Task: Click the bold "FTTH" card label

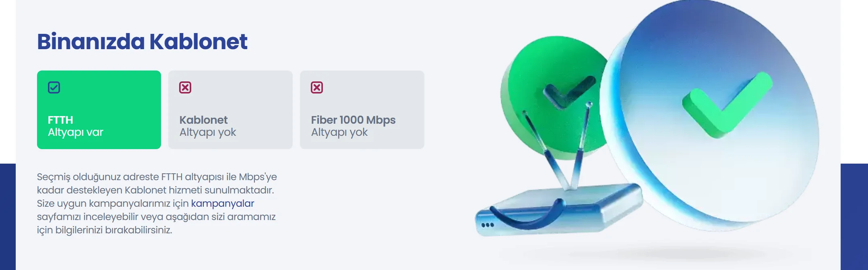Action: pyautogui.click(x=60, y=120)
